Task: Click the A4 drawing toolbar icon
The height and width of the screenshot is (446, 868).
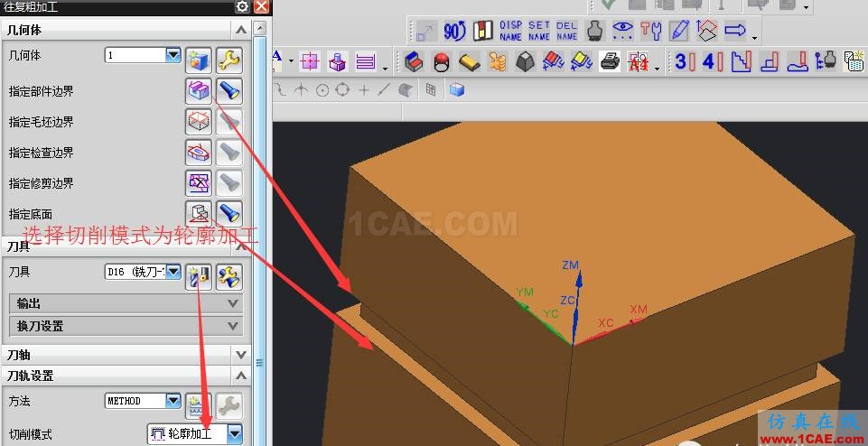Action: pyautogui.click(x=638, y=61)
